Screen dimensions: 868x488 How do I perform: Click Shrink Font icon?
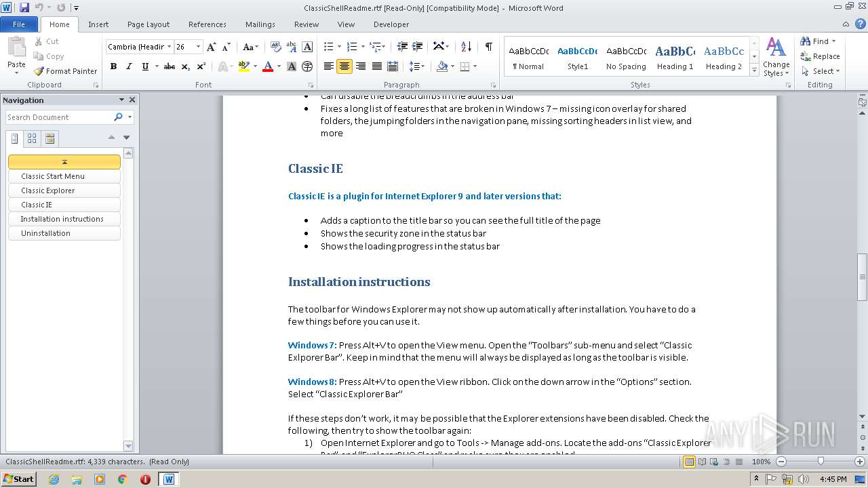pyautogui.click(x=227, y=47)
